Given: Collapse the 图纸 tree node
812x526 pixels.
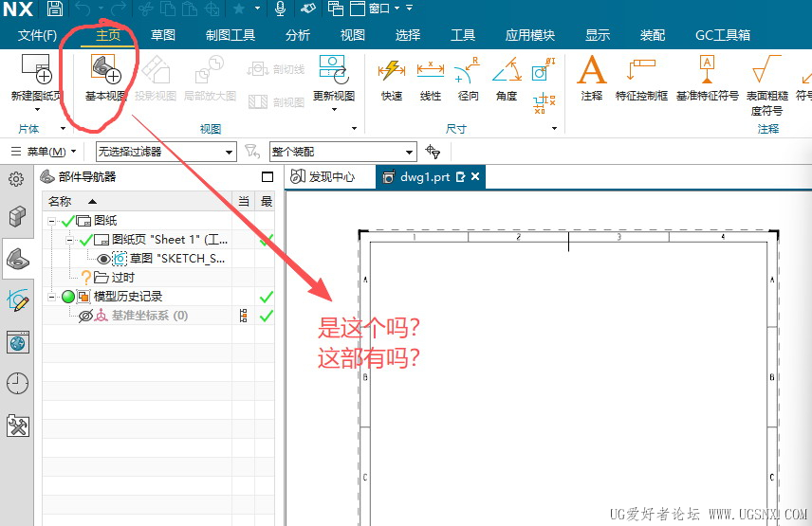Looking at the screenshot, I should point(51,221).
